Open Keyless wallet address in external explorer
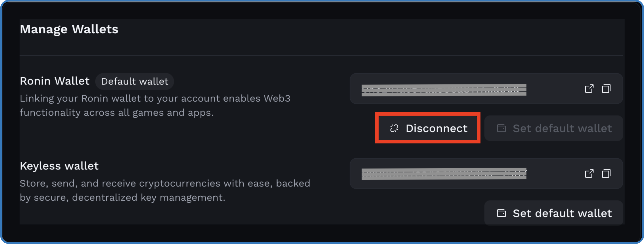Screen dimensions: 644x244 pos(589,173)
